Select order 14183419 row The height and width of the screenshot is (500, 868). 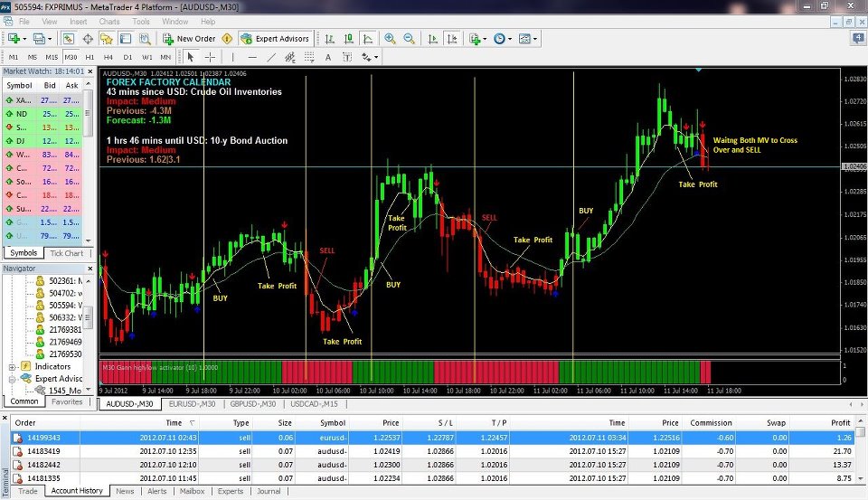tap(433, 451)
